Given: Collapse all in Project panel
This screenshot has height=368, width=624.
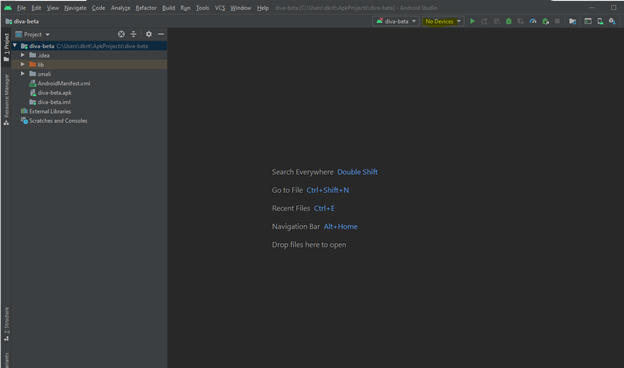Looking at the screenshot, I should pos(133,34).
